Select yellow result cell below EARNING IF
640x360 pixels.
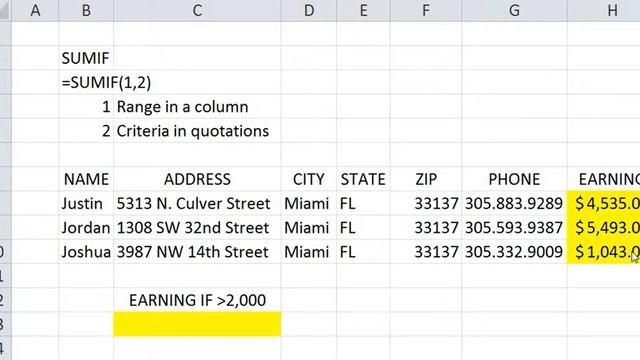(197, 324)
